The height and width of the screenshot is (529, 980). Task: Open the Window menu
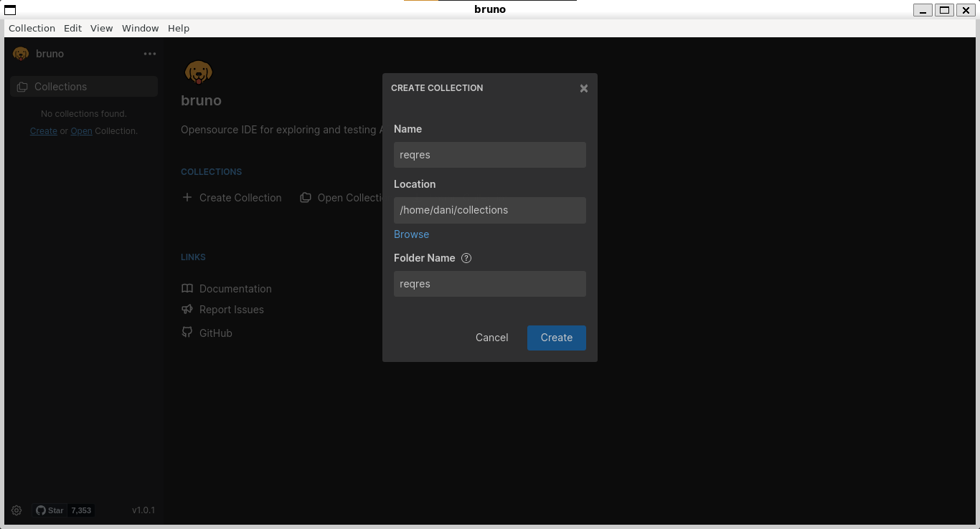(x=141, y=28)
